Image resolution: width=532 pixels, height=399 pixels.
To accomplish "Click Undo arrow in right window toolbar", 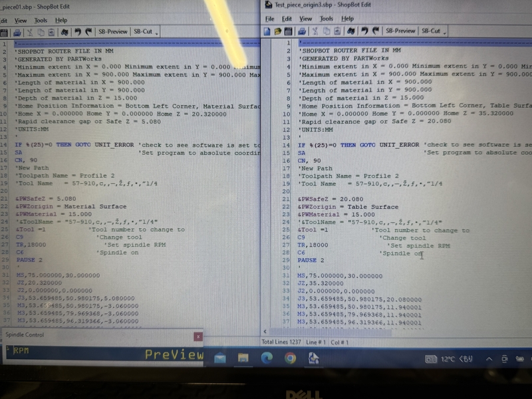I will click(364, 31).
